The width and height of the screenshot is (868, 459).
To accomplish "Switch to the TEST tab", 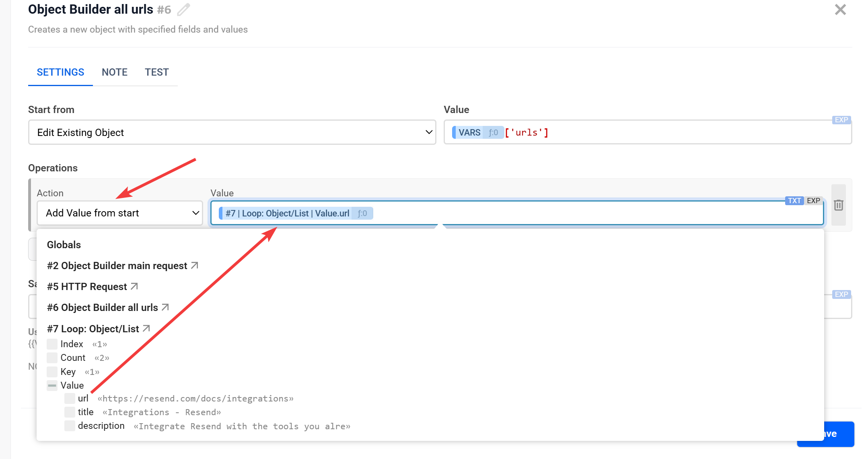I will [157, 72].
